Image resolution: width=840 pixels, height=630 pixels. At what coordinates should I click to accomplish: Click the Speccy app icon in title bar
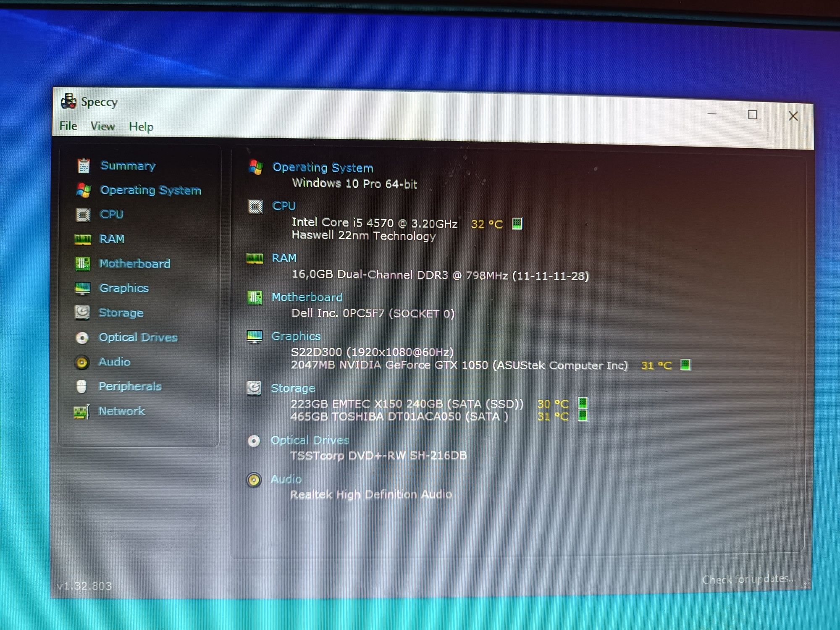click(68, 101)
